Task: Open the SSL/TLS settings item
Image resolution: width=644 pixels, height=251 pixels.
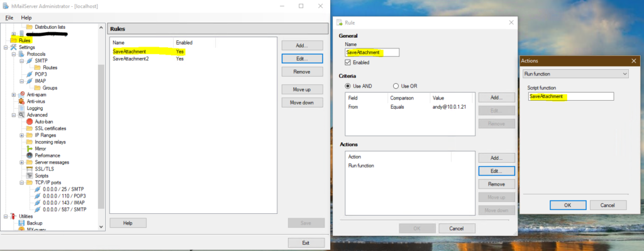Action: (x=44, y=169)
